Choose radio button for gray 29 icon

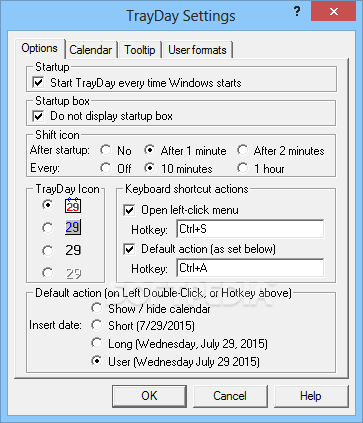coord(48,273)
